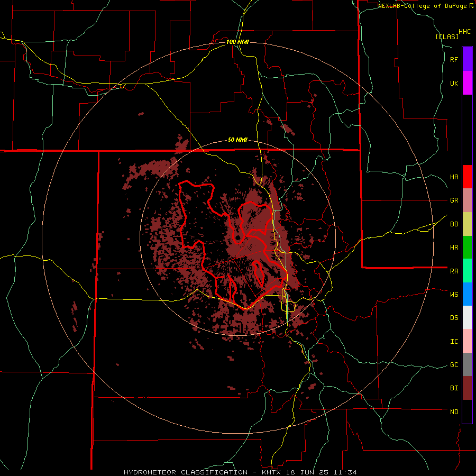
Task: Pick the HR green legend swatch
Action: tap(467, 248)
